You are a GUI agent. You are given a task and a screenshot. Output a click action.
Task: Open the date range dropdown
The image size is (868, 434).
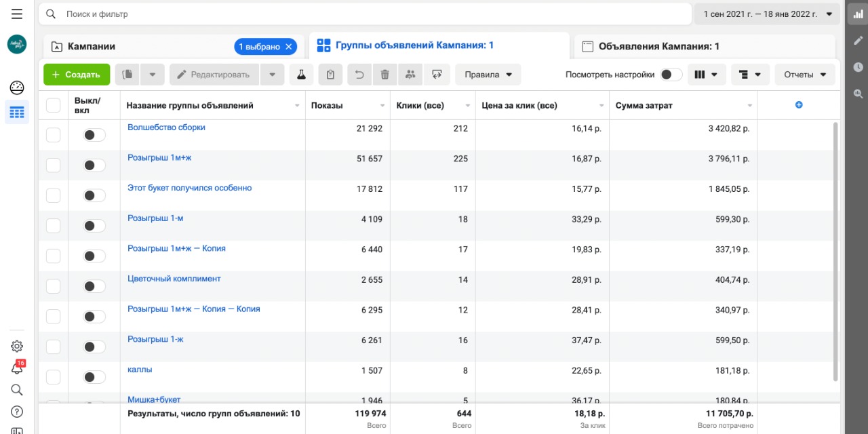[767, 14]
